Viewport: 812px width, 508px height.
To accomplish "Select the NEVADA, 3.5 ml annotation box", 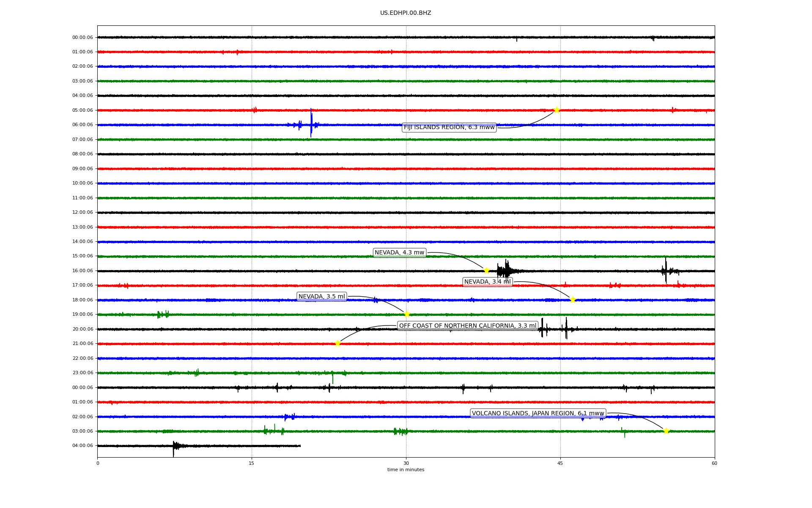I will [x=321, y=296].
